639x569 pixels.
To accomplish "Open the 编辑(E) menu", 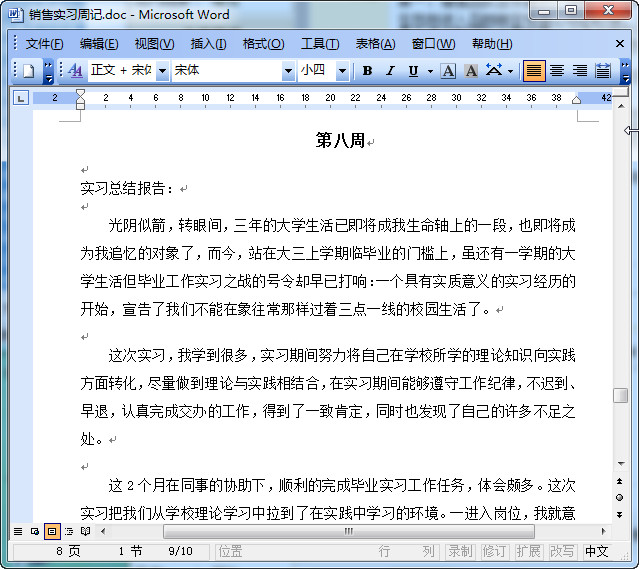I will point(99,44).
